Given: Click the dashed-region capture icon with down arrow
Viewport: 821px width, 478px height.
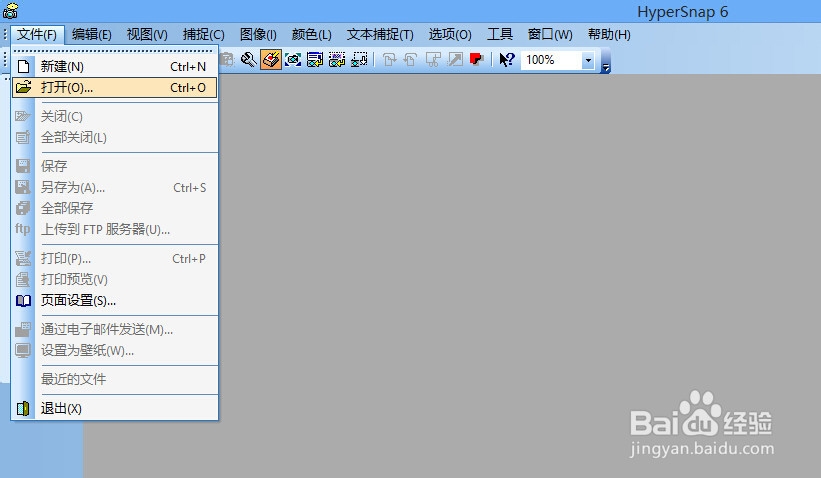Looking at the screenshot, I should click(x=359, y=60).
